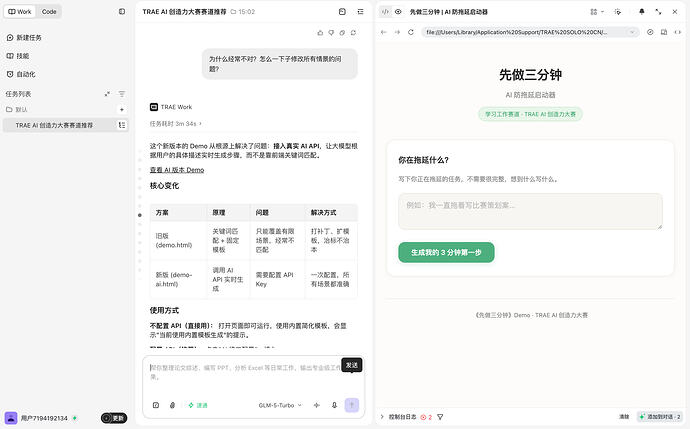
Task: Click the console error count 2
Action: [426, 417]
